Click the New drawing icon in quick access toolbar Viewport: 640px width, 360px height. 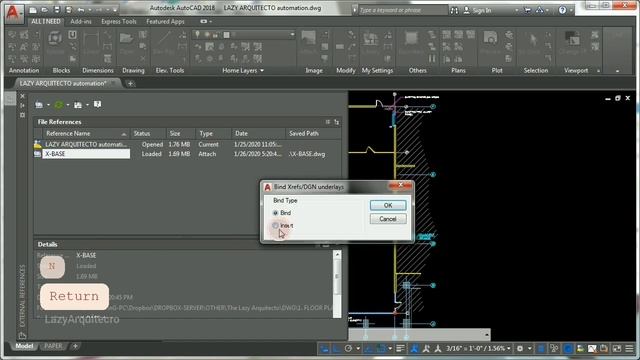[x=33, y=10]
